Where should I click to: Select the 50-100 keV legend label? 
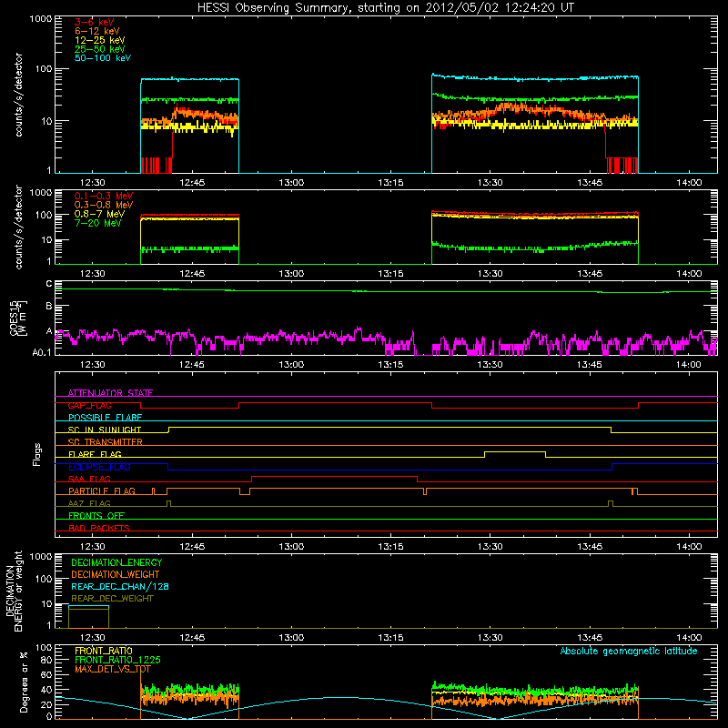point(103,58)
